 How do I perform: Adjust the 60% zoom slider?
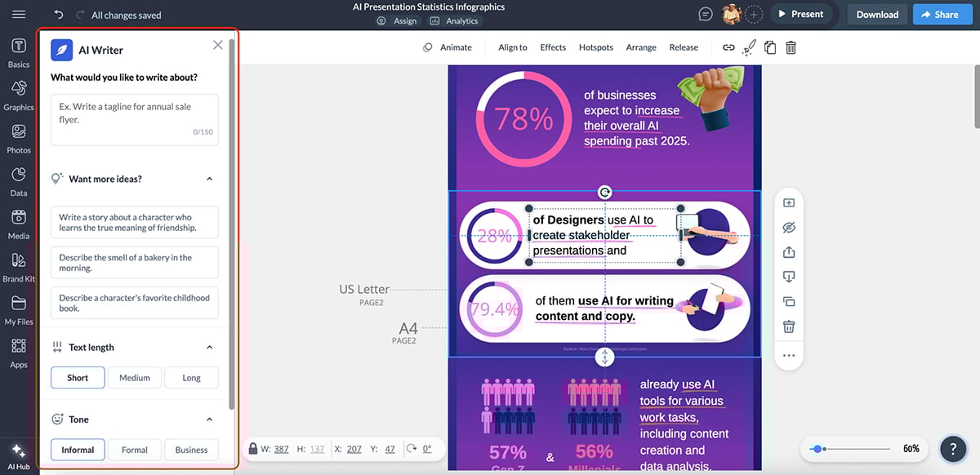point(819,448)
